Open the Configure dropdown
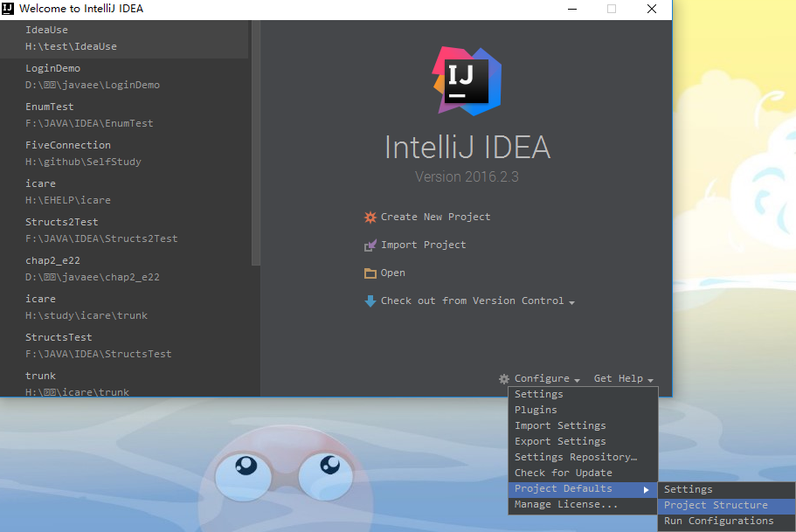796x532 pixels. (542, 378)
